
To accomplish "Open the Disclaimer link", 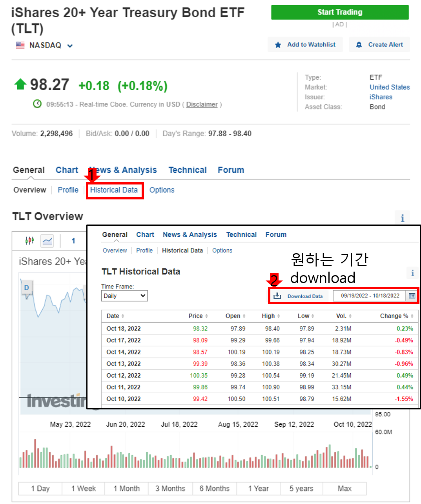I will [x=202, y=104].
